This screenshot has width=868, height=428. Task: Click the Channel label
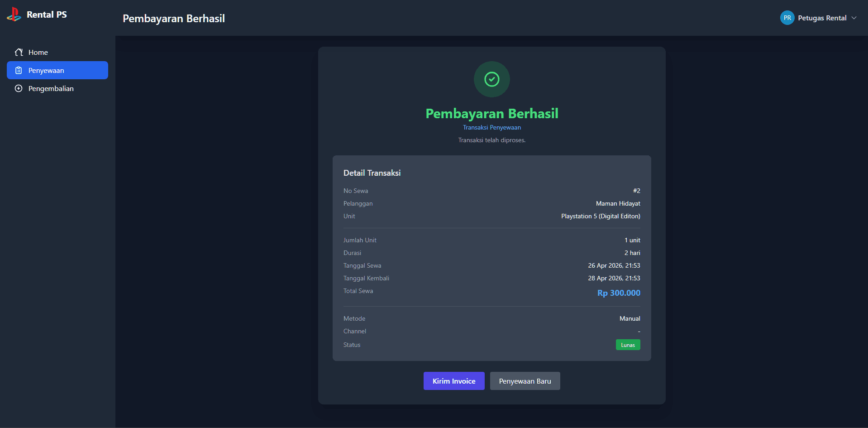[x=355, y=331]
